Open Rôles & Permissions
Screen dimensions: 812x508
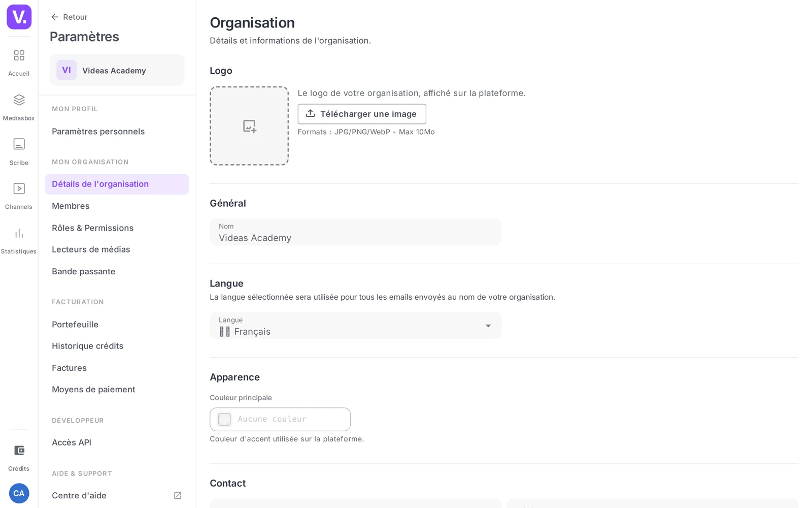tap(117, 228)
